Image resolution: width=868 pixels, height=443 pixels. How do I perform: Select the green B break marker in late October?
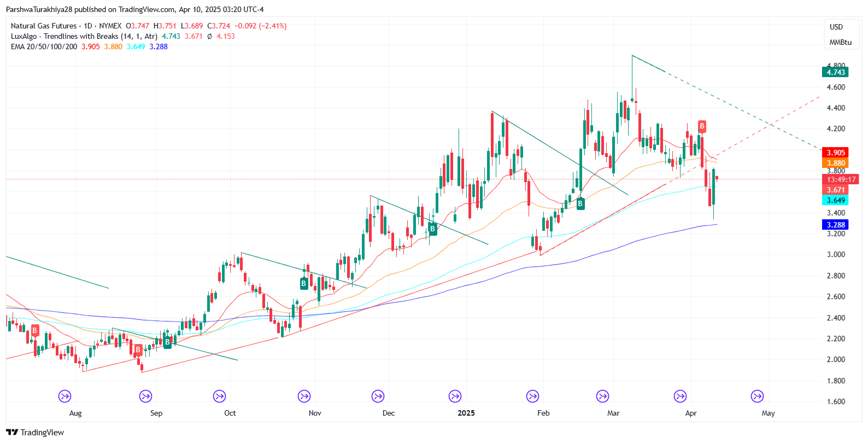click(x=303, y=283)
